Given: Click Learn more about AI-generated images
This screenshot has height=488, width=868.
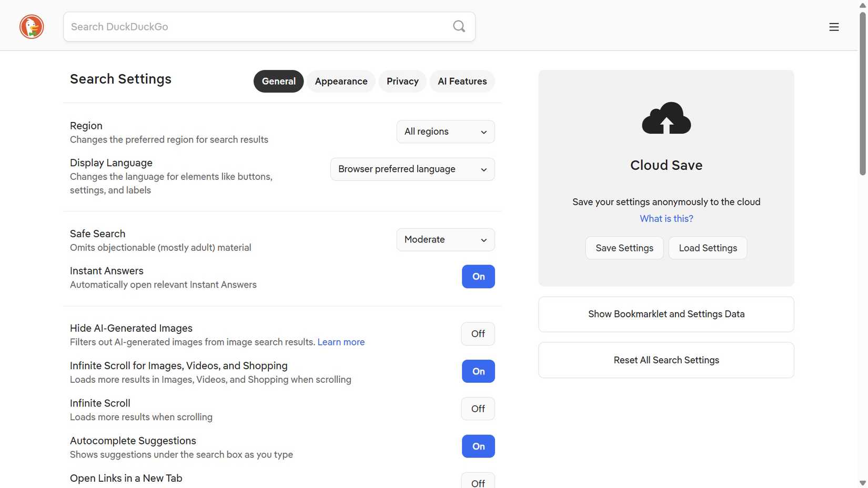Looking at the screenshot, I should [341, 342].
